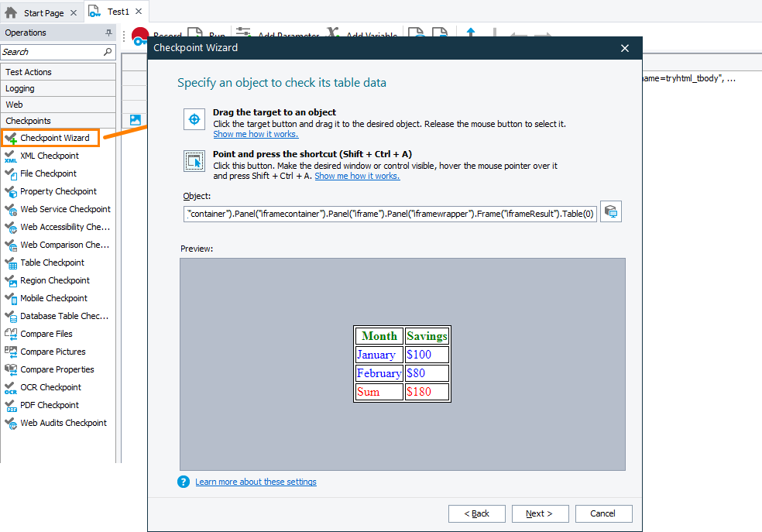Screen dimensions: 762x532
Task: Click the drag target crosshair icon
Action: pos(194,119)
